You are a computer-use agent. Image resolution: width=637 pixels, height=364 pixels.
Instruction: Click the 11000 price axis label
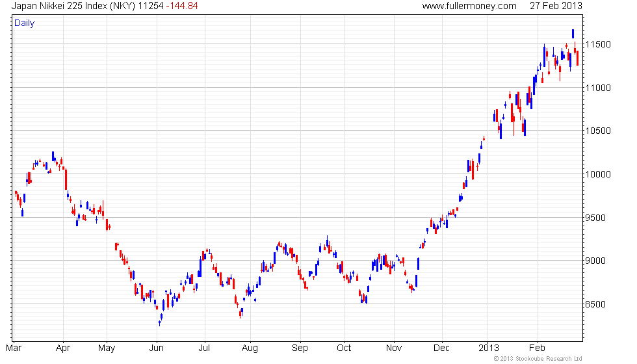(598, 88)
